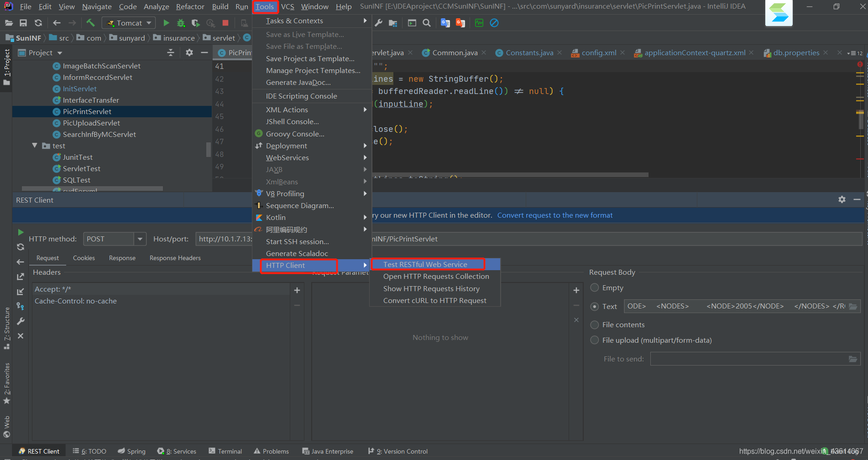Open Terminal tool window button

click(x=225, y=451)
